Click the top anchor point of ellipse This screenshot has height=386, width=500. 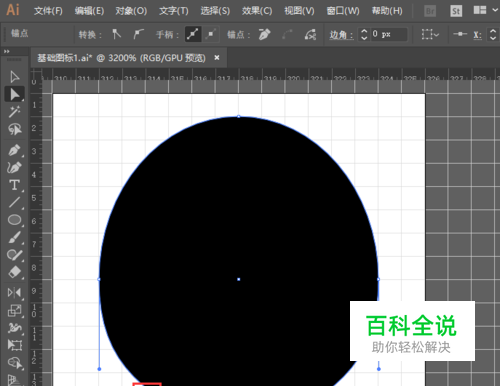click(x=239, y=117)
